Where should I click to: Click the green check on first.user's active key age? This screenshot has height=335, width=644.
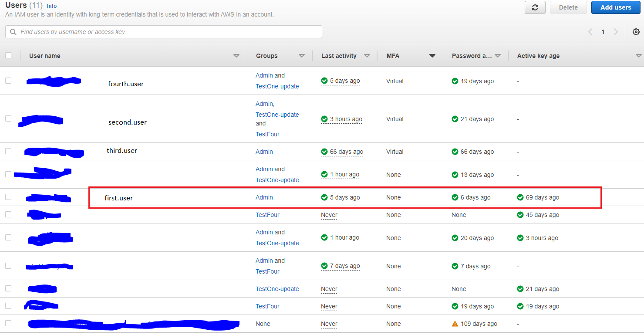click(520, 197)
